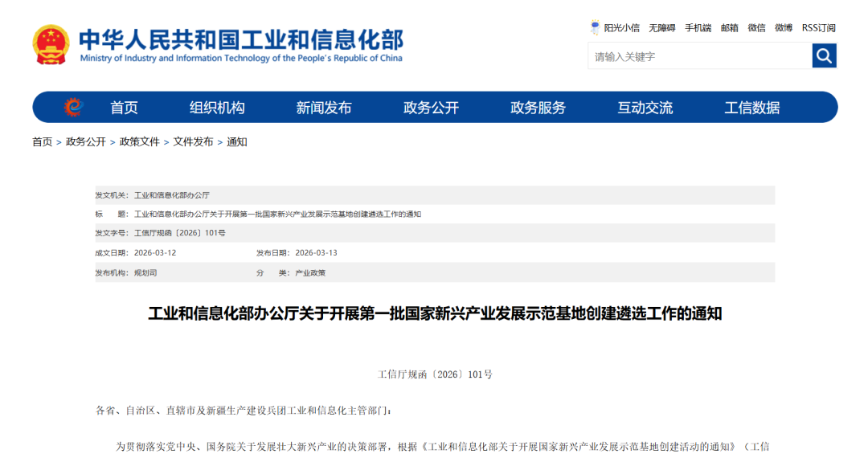Click the red swirl icon in navigation bar

[x=74, y=107]
